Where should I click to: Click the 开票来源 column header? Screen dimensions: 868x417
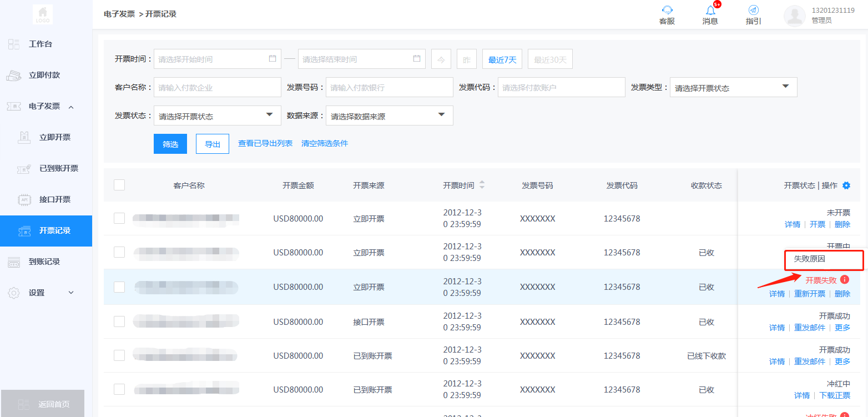tap(369, 185)
